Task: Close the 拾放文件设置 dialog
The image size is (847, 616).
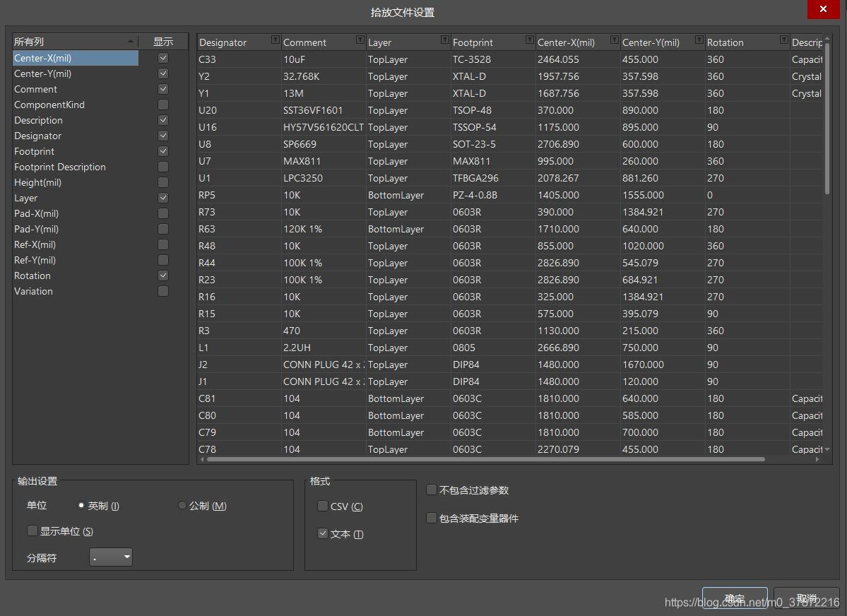Action: point(823,9)
